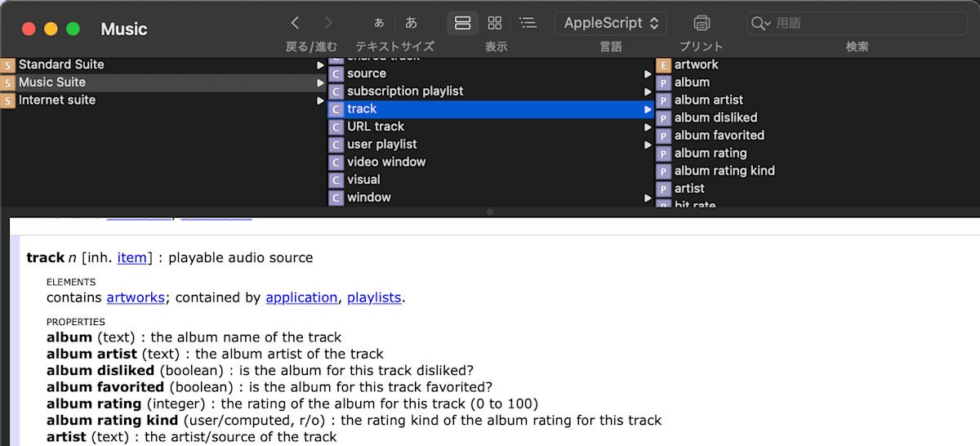Expand the source class arrow
The image size is (980, 446).
[648, 74]
